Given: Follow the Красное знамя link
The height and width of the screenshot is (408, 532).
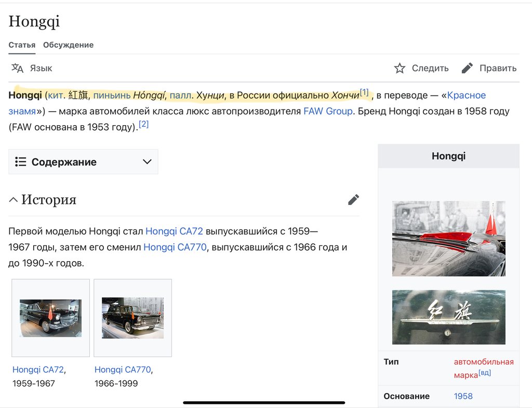Looking at the screenshot, I should [466, 95].
